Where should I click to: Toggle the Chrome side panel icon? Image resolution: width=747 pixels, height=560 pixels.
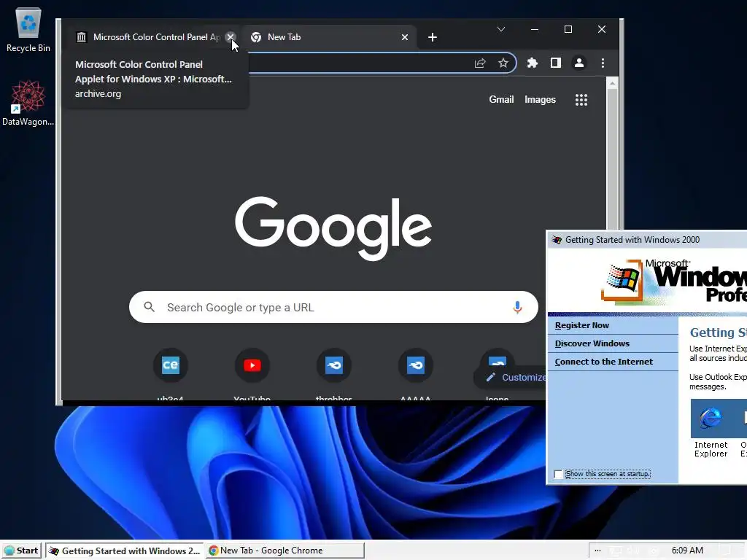[x=555, y=63]
